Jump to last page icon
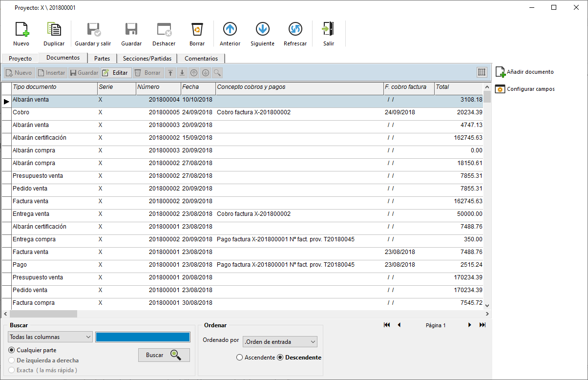Screen dimensions: 588x380 point(483,325)
